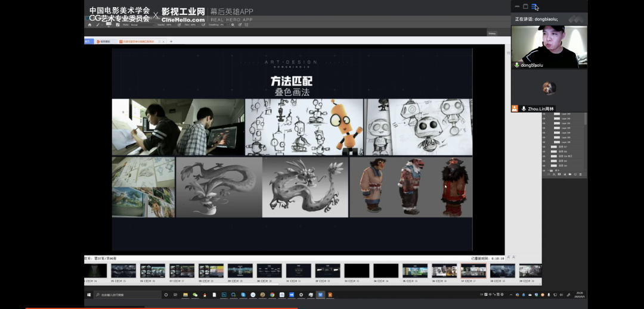The image size is (644, 309).
Task: Select slide thumbnail 38
Action: [502, 271]
